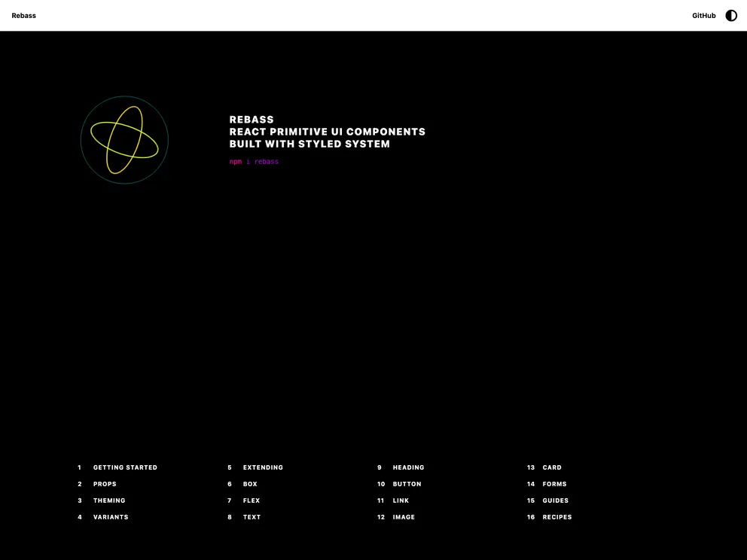The image size is (747, 560).
Task: Open the Heading component docs
Action: [407, 467]
